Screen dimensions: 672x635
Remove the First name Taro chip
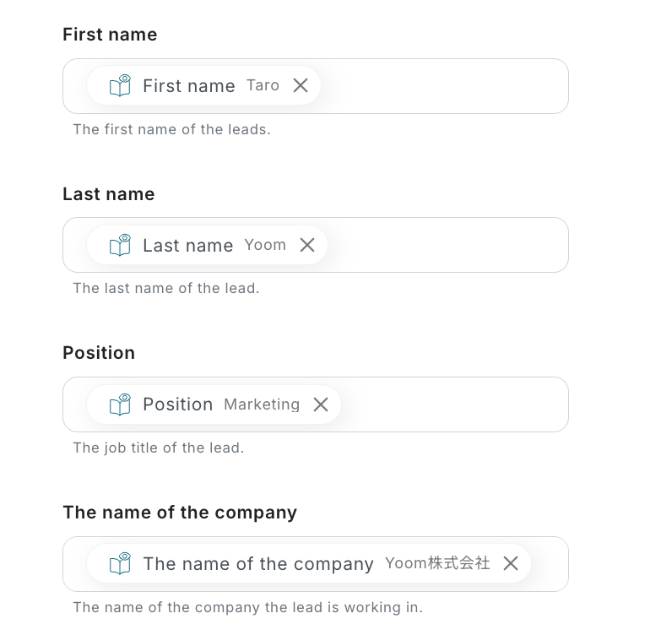301,85
